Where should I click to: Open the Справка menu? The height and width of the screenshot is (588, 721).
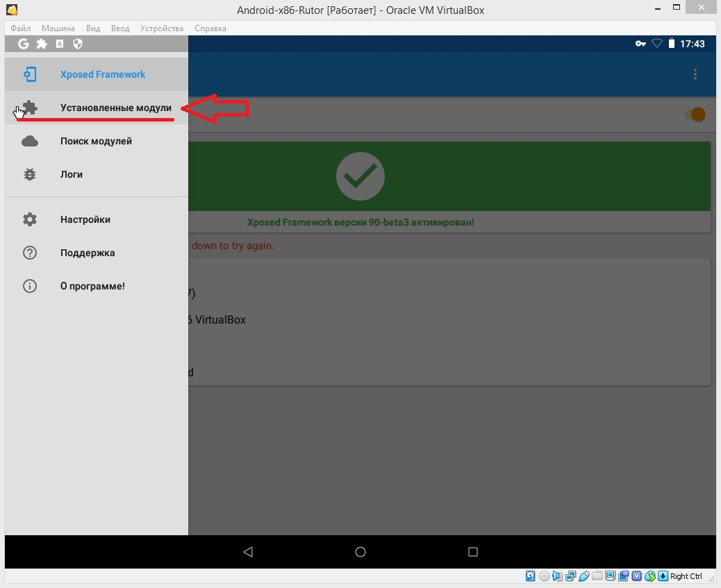tap(210, 28)
